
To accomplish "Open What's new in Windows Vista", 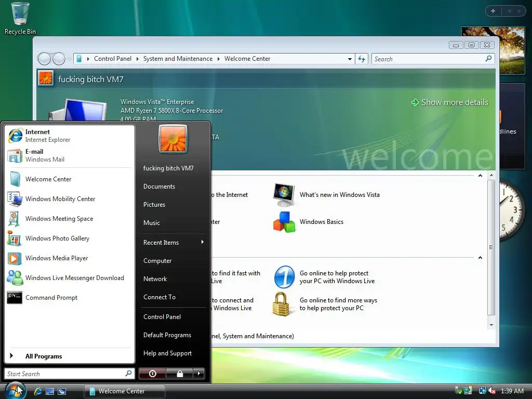I will [x=326, y=195].
